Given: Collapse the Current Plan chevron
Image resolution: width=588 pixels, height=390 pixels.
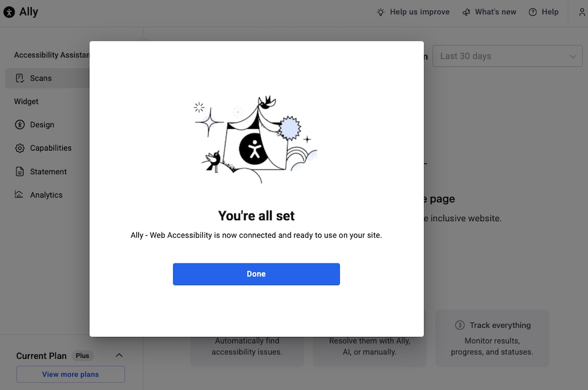Looking at the screenshot, I should [119, 355].
